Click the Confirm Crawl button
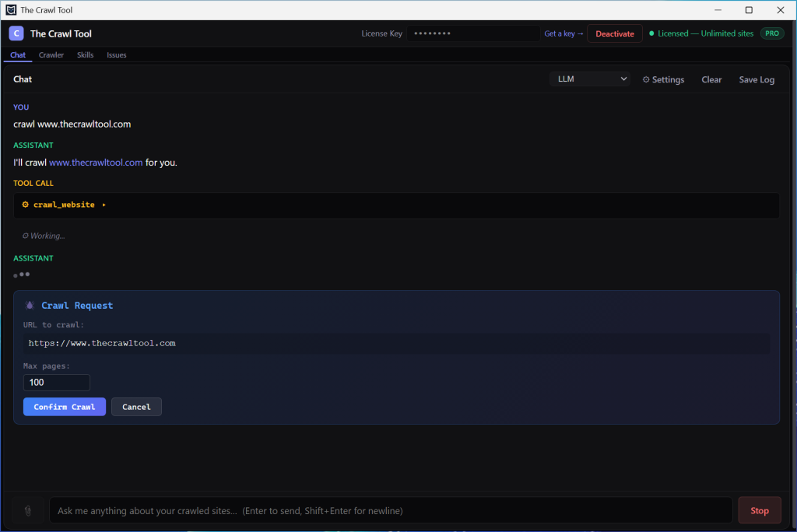Viewport: 797px width, 532px height. [x=65, y=407]
